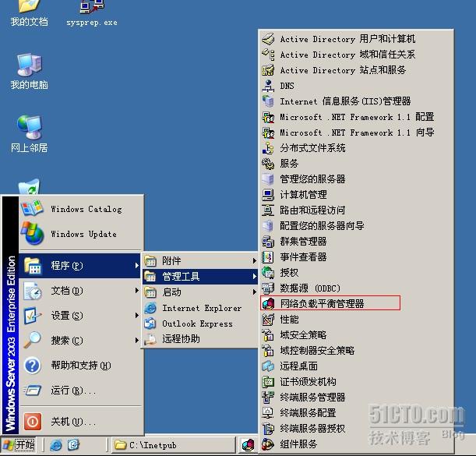476x456 pixels.
Task: Open 终端服务器授权 menu entry
Action: point(356,429)
